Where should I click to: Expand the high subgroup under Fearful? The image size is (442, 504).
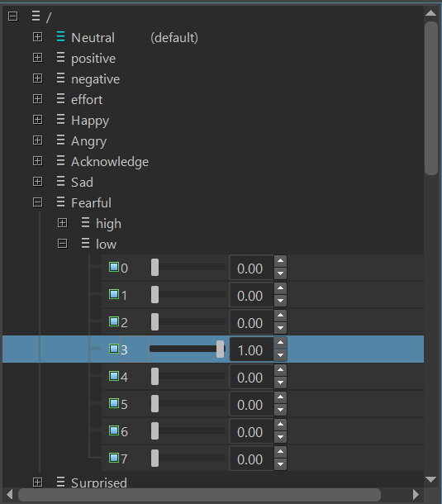point(62,223)
